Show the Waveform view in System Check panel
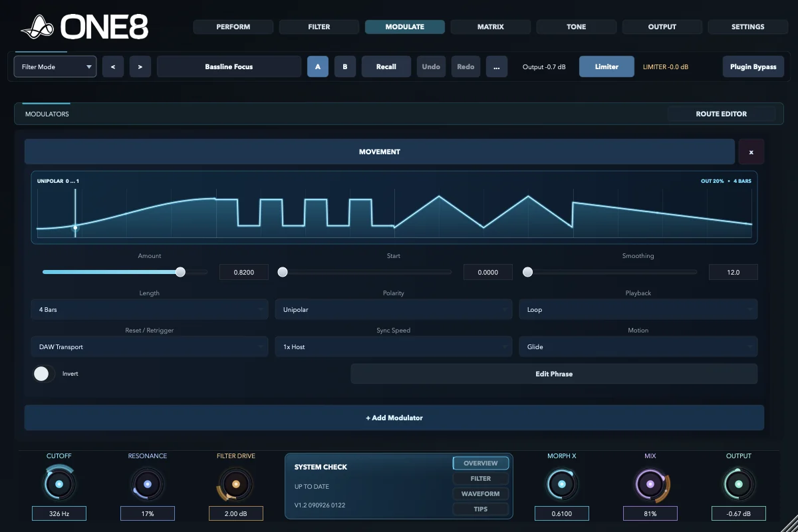The width and height of the screenshot is (798, 532). [x=481, y=494]
